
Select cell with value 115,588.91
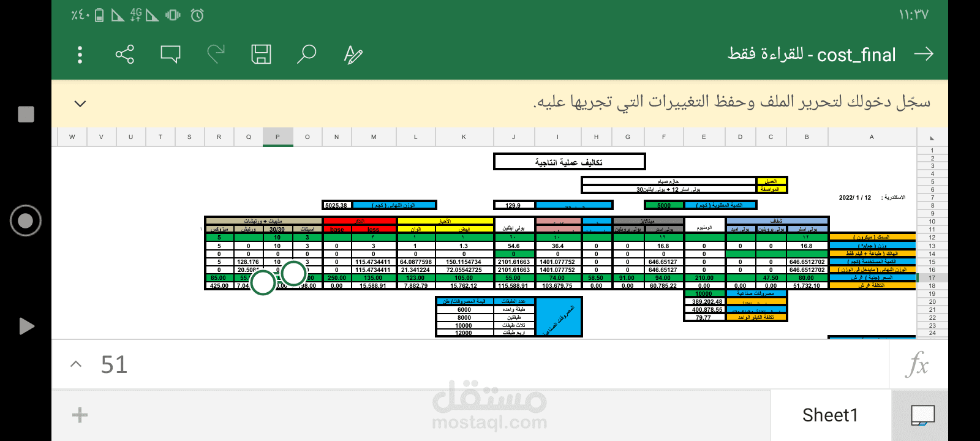(x=514, y=285)
